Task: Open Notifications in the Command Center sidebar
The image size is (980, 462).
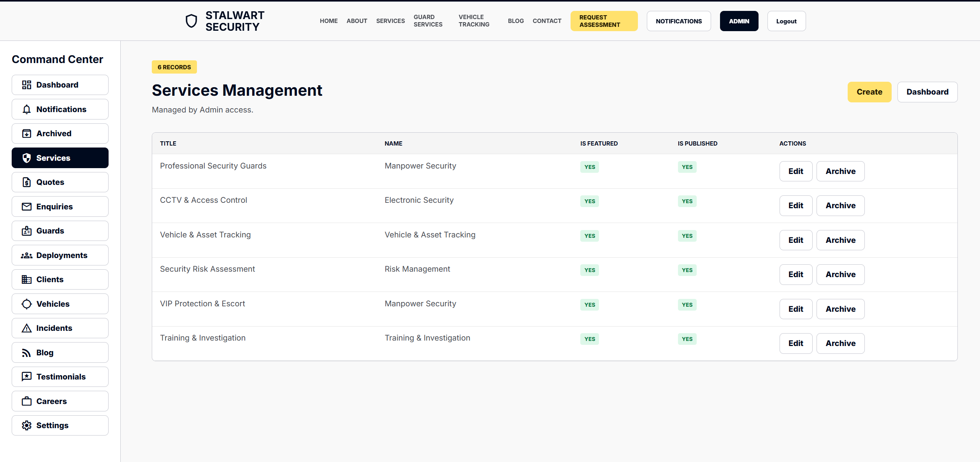Action: [x=60, y=109]
